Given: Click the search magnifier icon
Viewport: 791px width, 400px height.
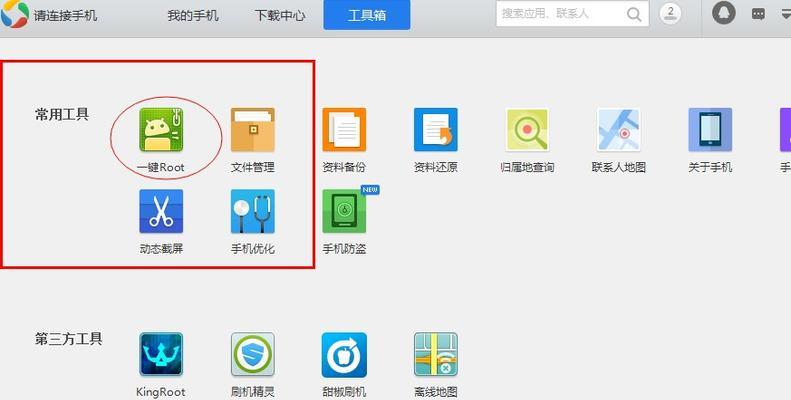Looking at the screenshot, I should pyautogui.click(x=634, y=14).
